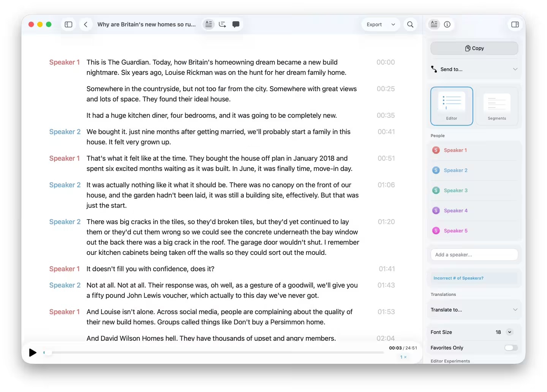The width and height of the screenshot is (547, 392).
Task: Toggle the right sidebar panel
Action: pyautogui.click(x=515, y=24)
